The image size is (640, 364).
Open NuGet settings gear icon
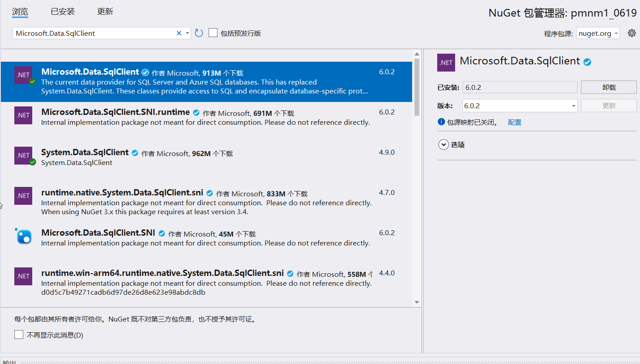pos(631,33)
